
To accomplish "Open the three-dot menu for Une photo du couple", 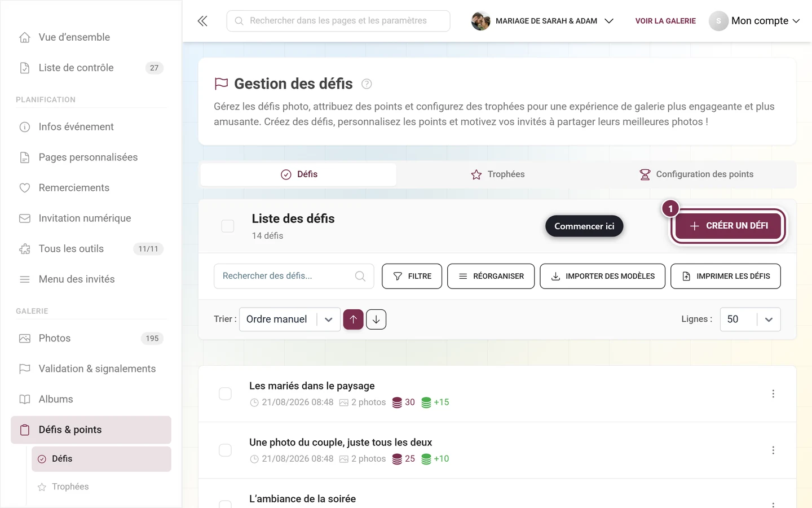I will [x=773, y=450].
